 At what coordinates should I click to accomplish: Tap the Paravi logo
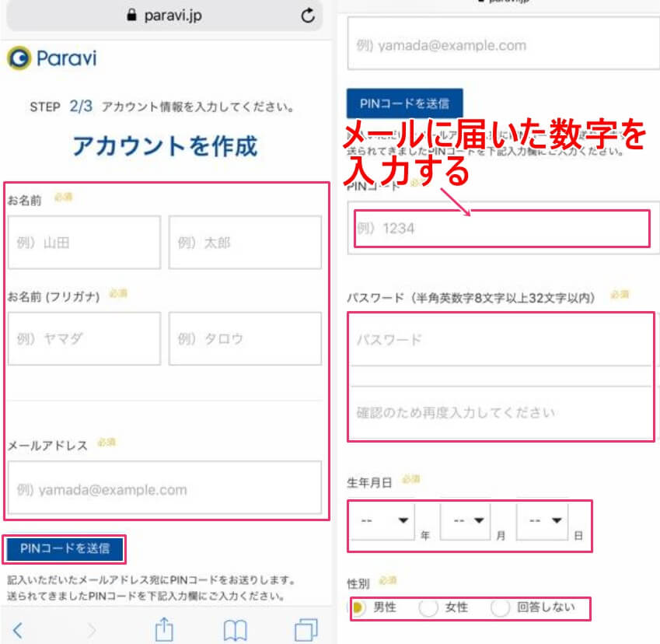pos(52,58)
